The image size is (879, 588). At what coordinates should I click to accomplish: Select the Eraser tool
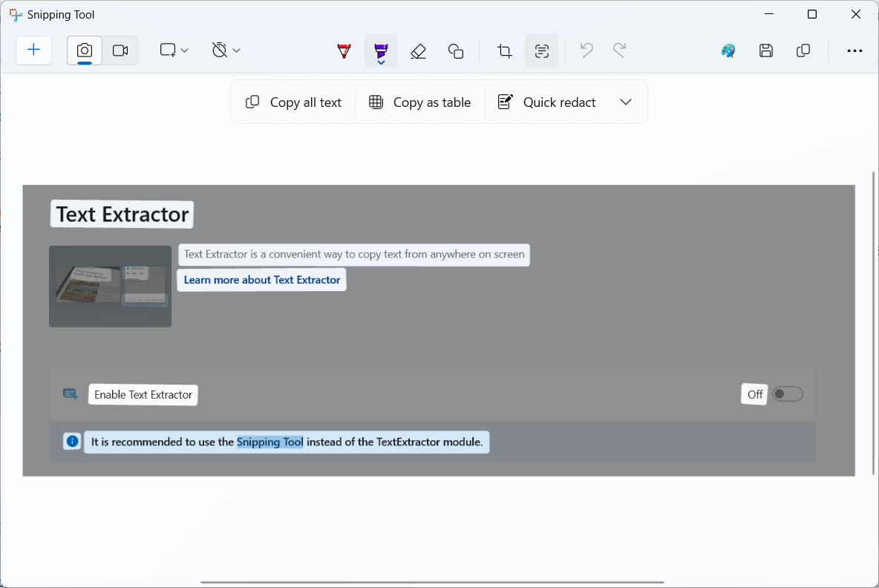(418, 51)
